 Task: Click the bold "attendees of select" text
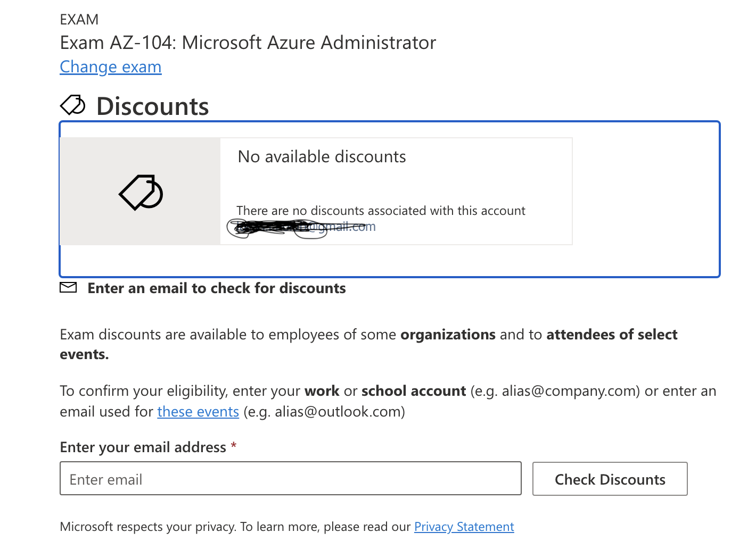(x=611, y=335)
